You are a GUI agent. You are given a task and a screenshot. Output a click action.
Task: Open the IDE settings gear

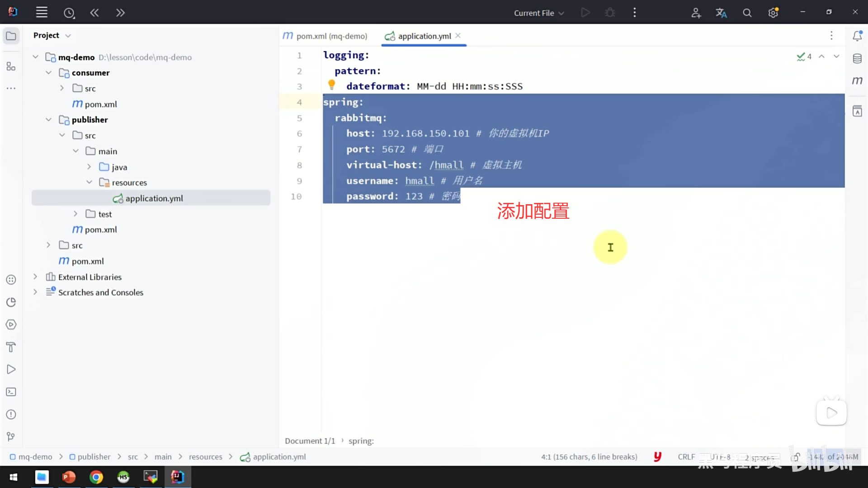click(x=773, y=13)
